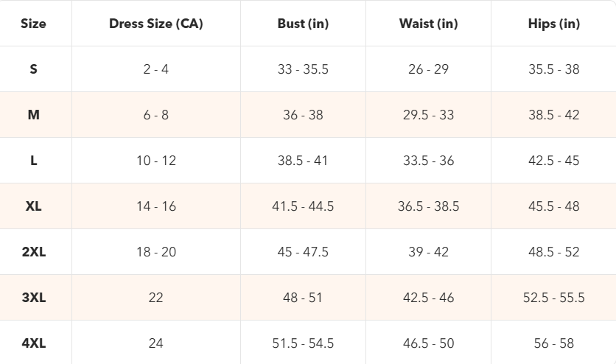Select the Bust (in) column header
Viewport: 616px width, 364px height.
303,24
